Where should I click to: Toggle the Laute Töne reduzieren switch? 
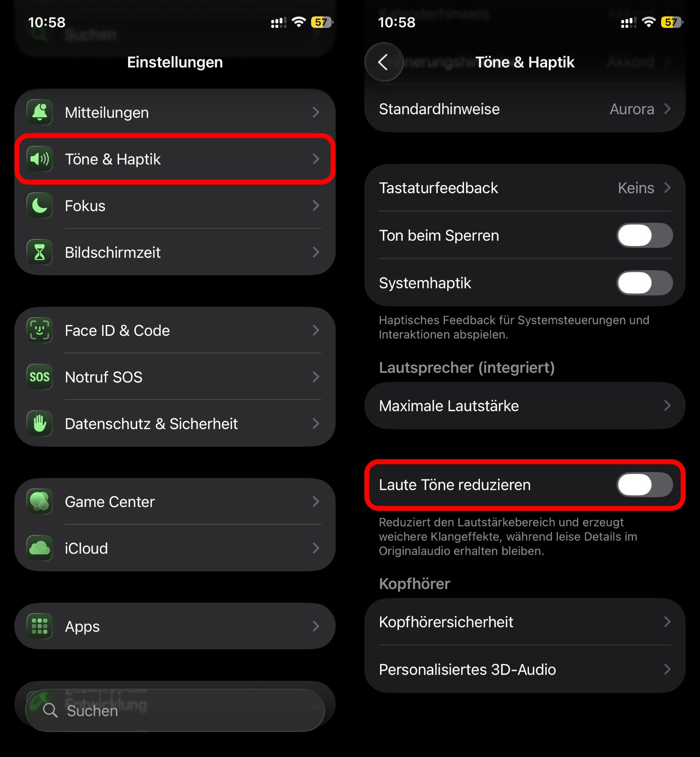point(645,485)
